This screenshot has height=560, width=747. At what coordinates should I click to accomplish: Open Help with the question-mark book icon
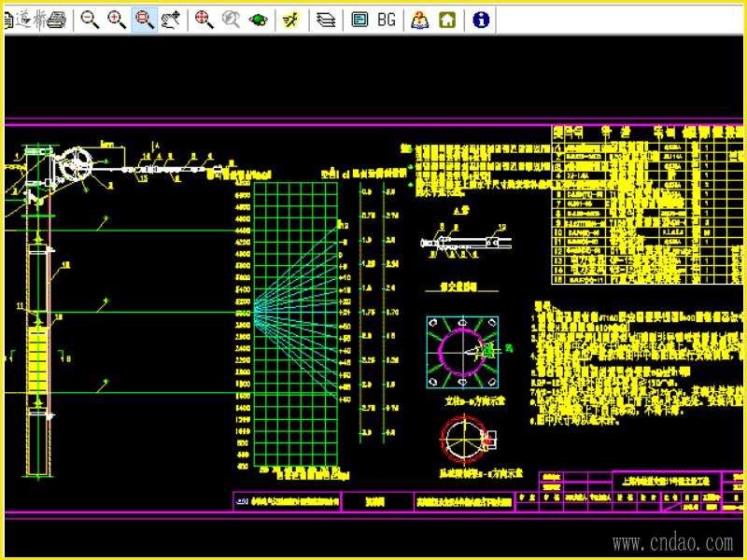419,20
